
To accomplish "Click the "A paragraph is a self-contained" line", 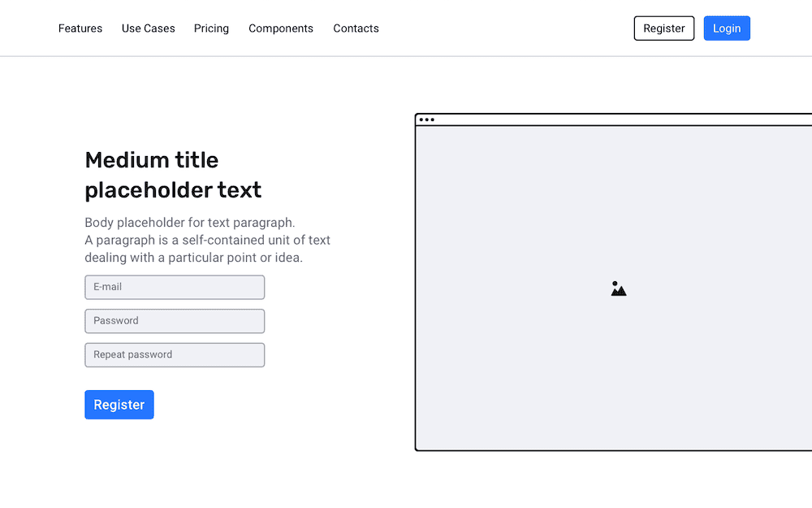I will (x=207, y=240).
